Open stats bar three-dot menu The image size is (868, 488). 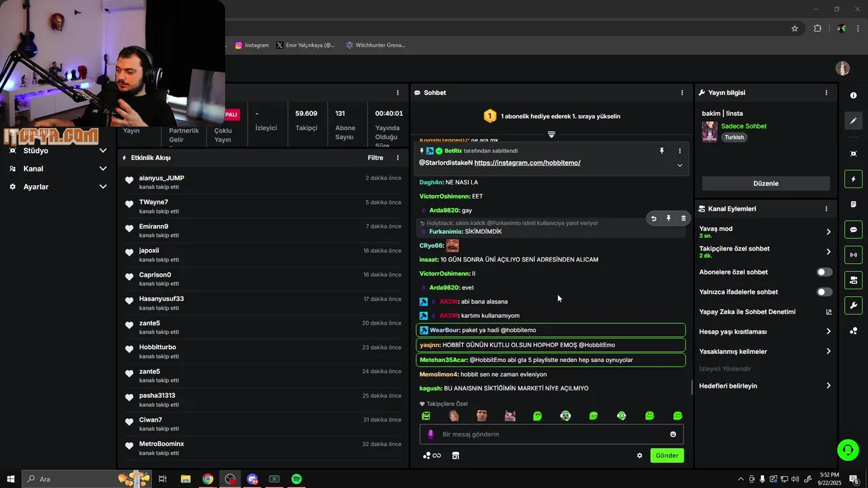point(397,93)
